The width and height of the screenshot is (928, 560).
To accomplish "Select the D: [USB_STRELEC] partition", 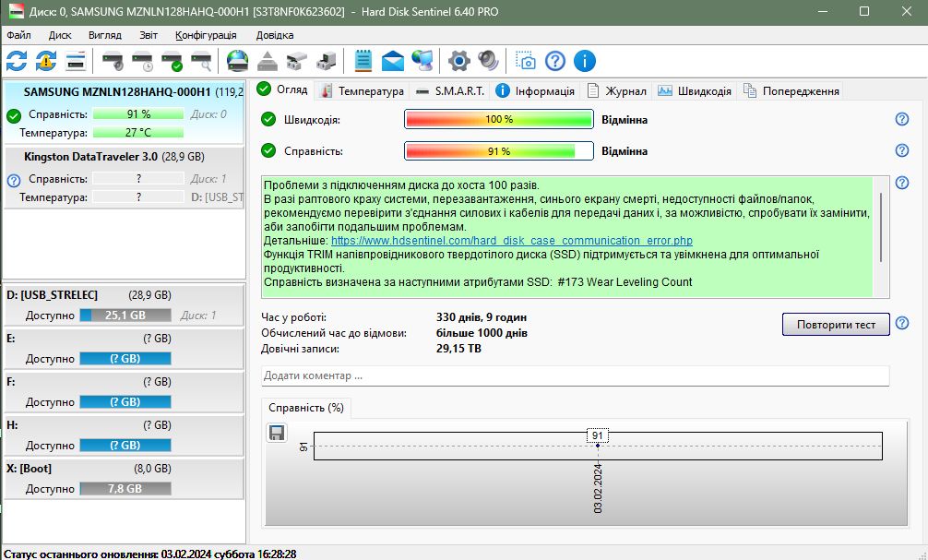I will 124,305.
